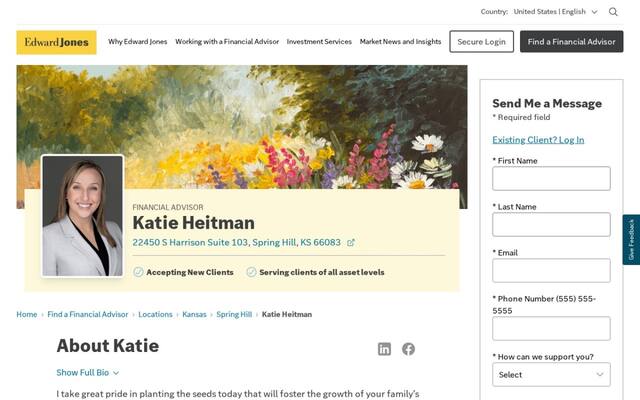This screenshot has height=400, width=640.
Task: Open the 22450 S Harrison address link
Action: click(236, 242)
